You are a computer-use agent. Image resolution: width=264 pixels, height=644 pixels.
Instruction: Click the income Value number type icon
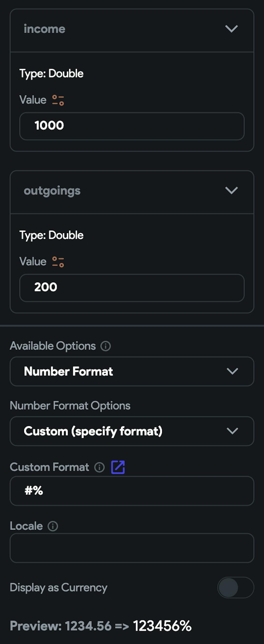[58, 100]
